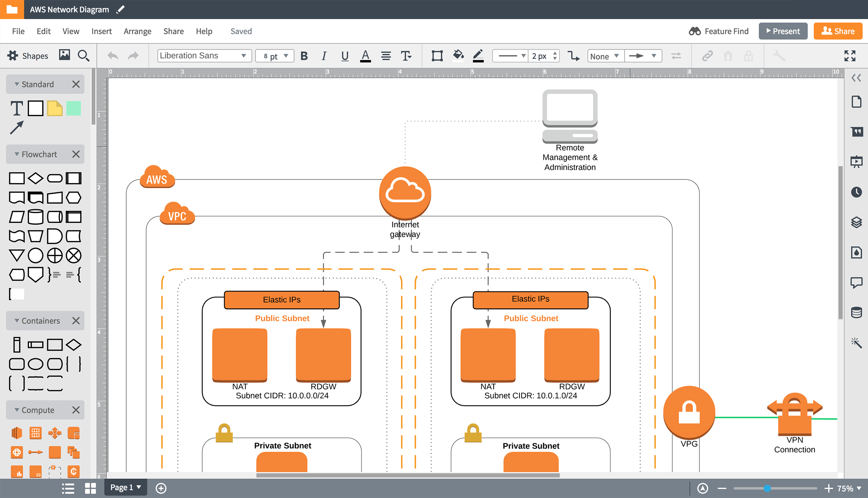
Task: Open the Liberation Sans font dropdown
Action: click(x=204, y=56)
